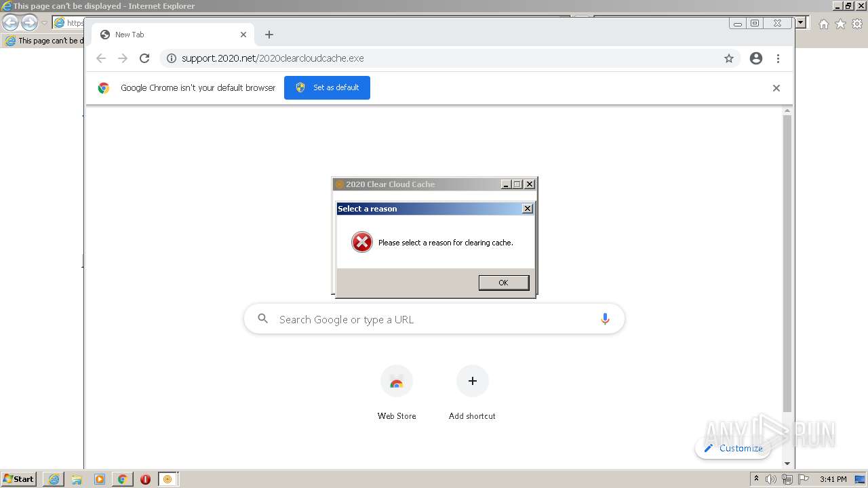
Task: Click the Search Google or type a URL box
Action: [x=434, y=319]
